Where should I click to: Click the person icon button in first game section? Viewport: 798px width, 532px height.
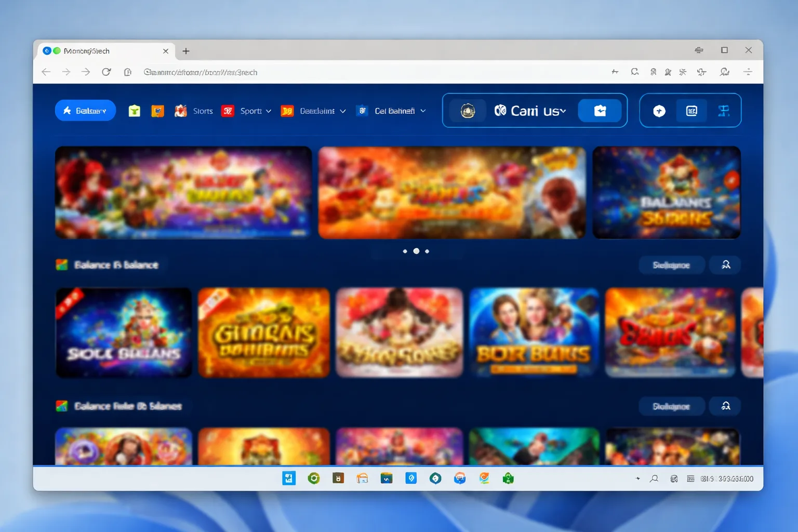tap(726, 265)
